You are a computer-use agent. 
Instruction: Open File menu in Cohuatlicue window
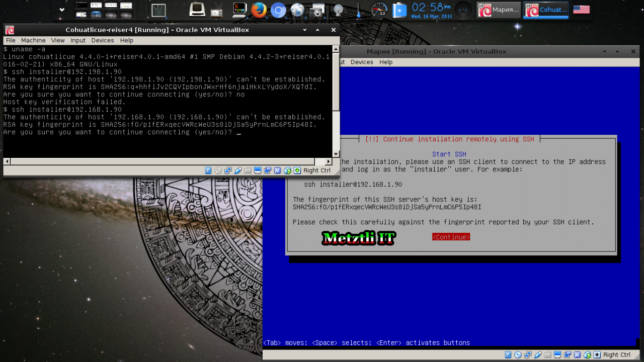point(11,40)
